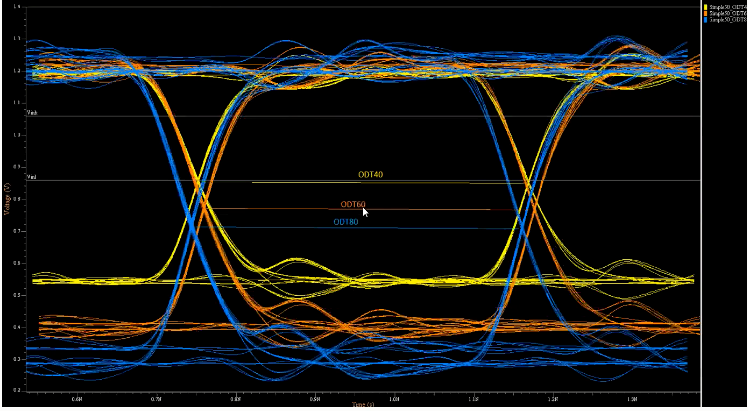Click the yellow ODT40 measurement line
This screenshot has width=748, height=411.
tap(388, 183)
